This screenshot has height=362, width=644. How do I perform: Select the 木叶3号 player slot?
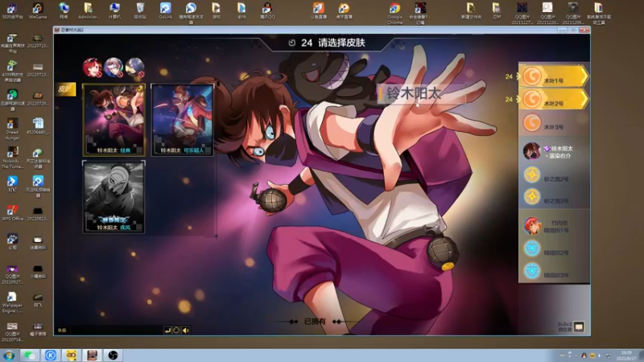point(554,123)
